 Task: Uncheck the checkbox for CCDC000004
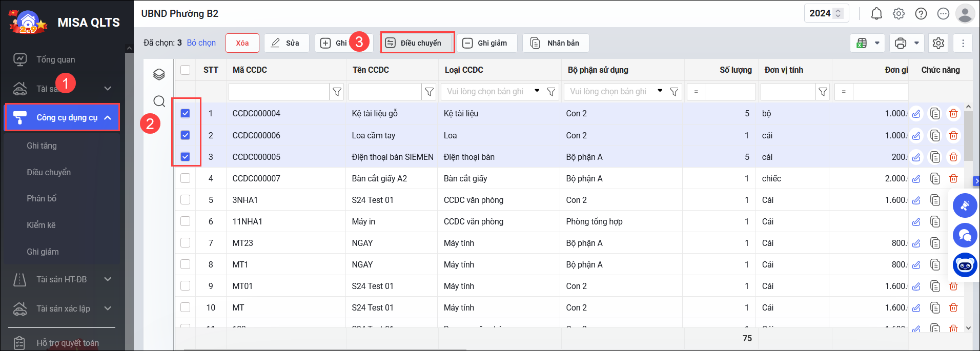[186, 114]
